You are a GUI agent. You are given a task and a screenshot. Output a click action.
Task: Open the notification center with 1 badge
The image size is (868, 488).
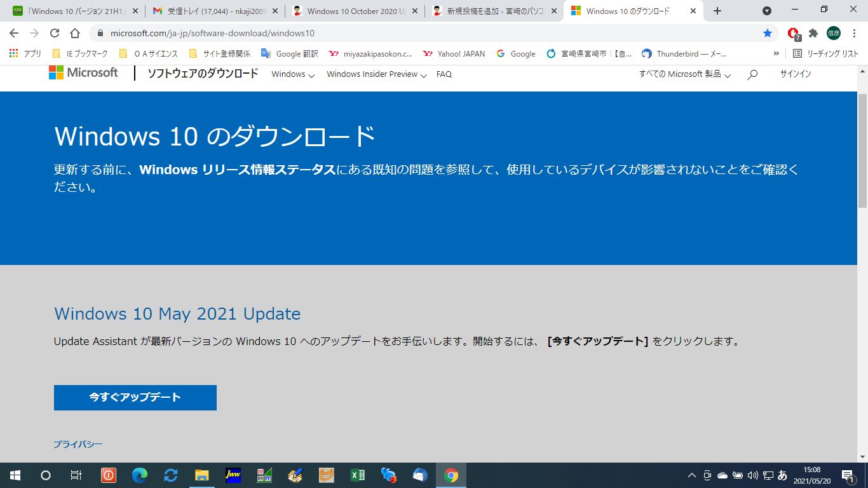click(x=848, y=475)
